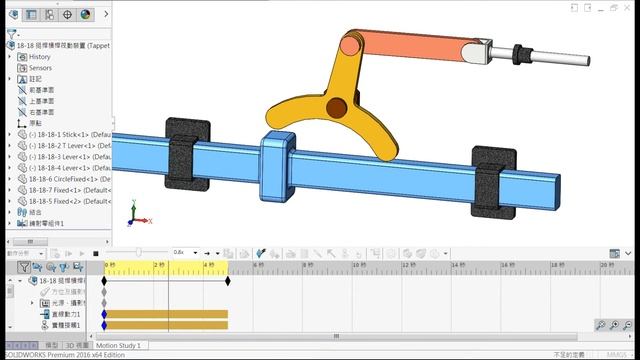Screen dimensions: 640x360
Task: Switch to the PropertyManager tab icon
Action: point(31,15)
